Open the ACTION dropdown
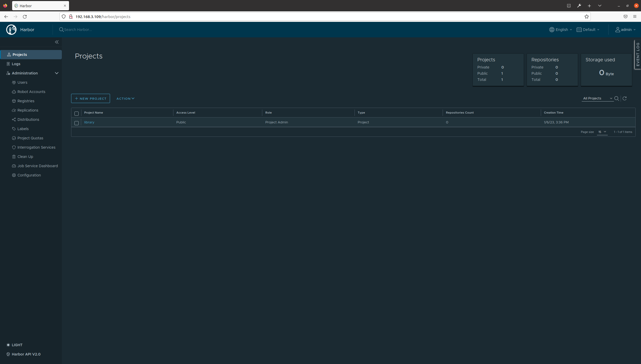The height and width of the screenshot is (364, 641). (125, 98)
